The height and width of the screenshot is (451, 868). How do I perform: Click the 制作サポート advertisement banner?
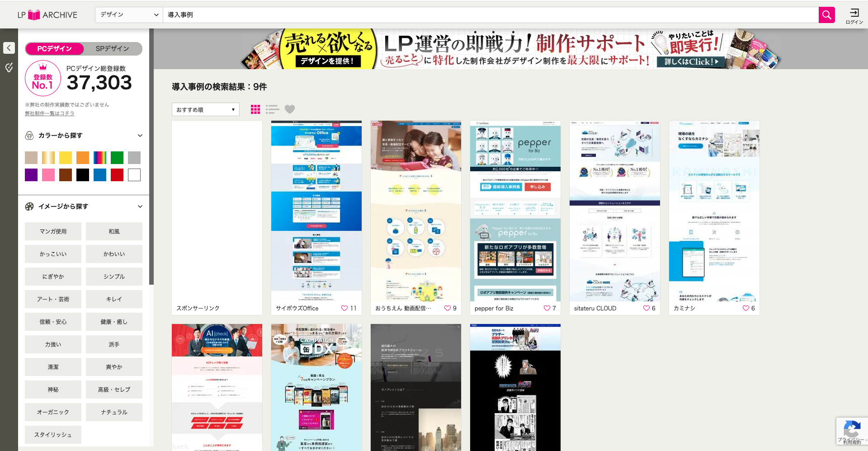click(x=510, y=49)
